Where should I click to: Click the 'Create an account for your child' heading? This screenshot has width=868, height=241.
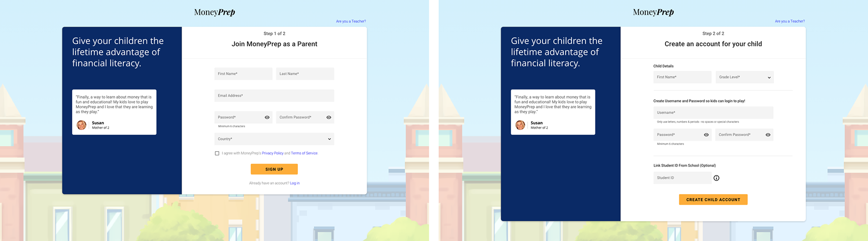pyautogui.click(x=713, y=44)
